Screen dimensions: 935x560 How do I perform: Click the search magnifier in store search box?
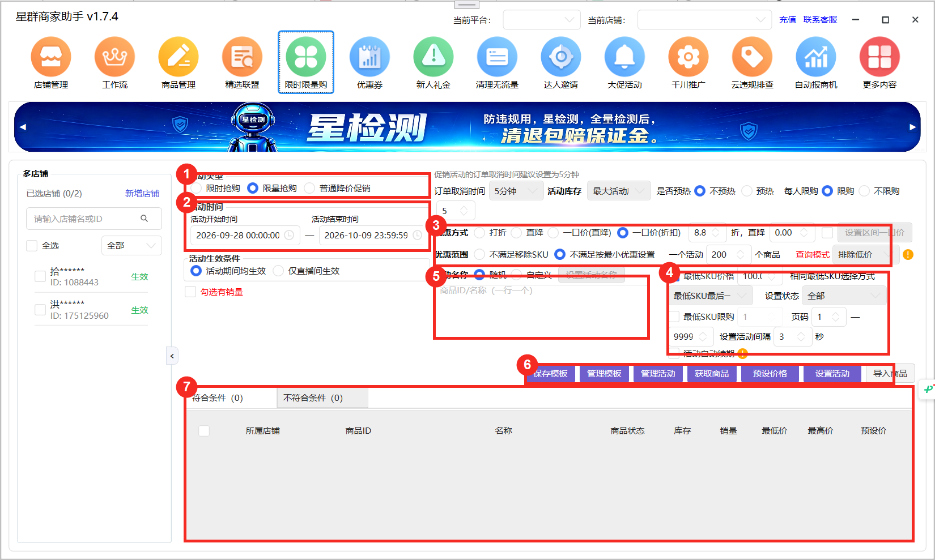tap(144, 219)
